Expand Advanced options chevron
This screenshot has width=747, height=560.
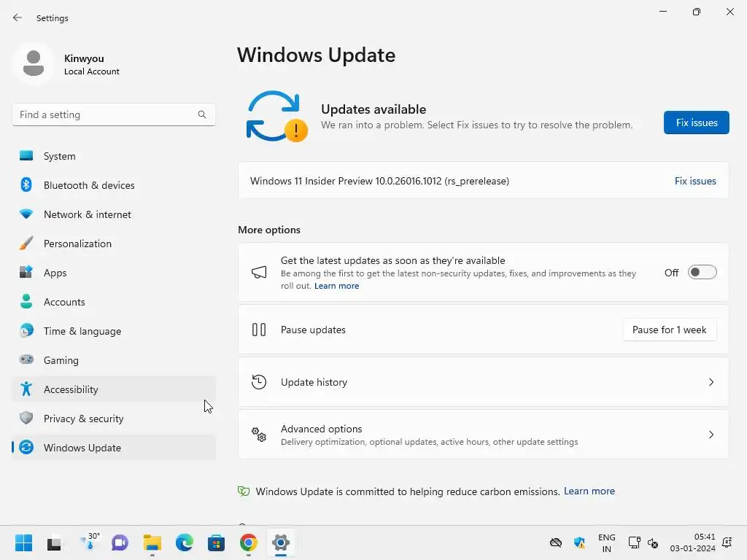(711, 435)
